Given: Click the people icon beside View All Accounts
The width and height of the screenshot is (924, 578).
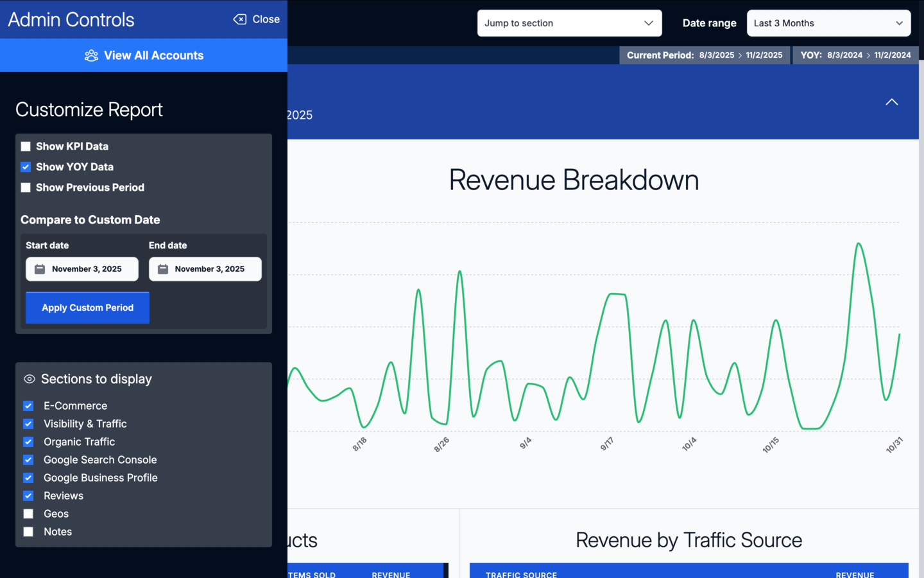Looking at the screenshot, I should [x=91, y=56].
